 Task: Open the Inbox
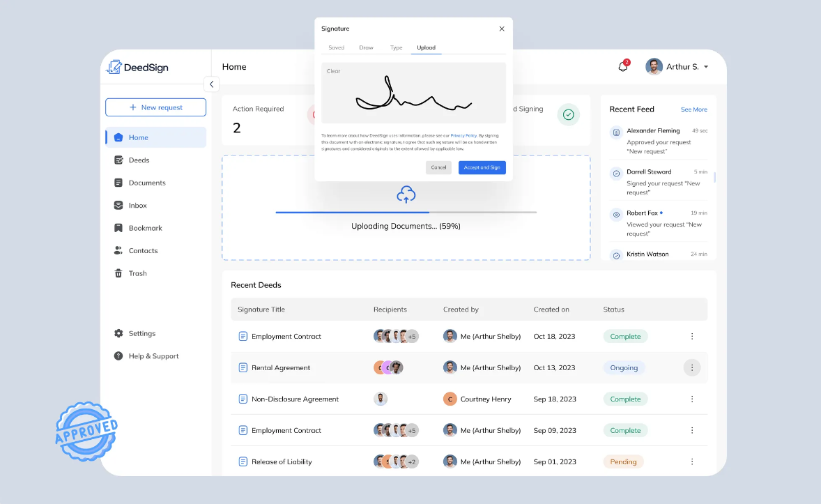click(137, 205)
